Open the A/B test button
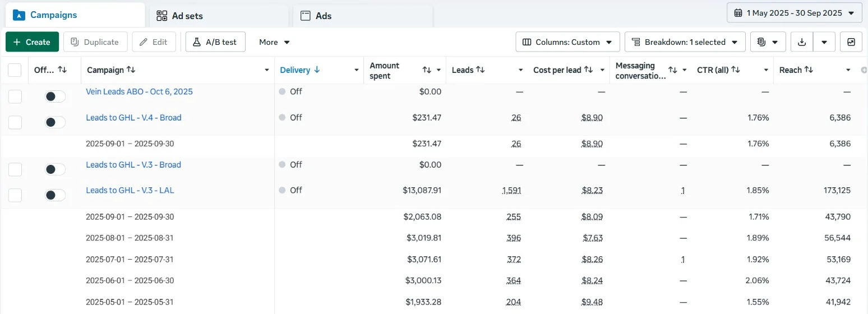Screen dimensions: 868x314 click(x=215, y=42)
